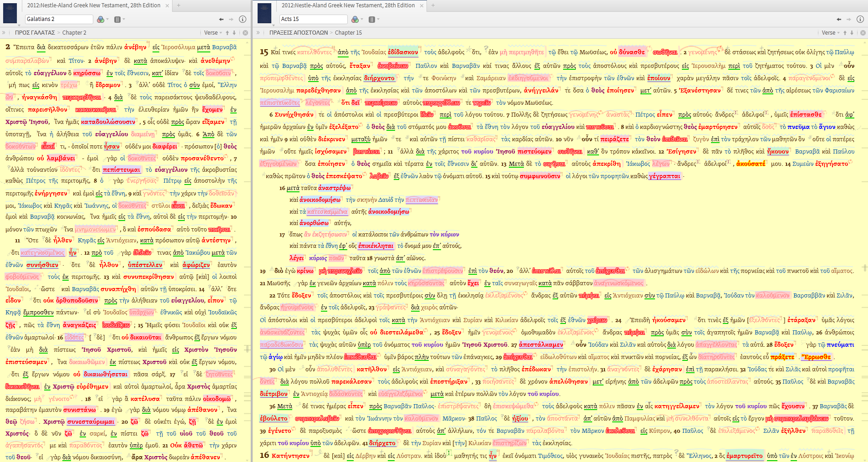868x462 pixels.
Task: Jump to next verse in Galatians panel
Action: [x=234, y=33]
